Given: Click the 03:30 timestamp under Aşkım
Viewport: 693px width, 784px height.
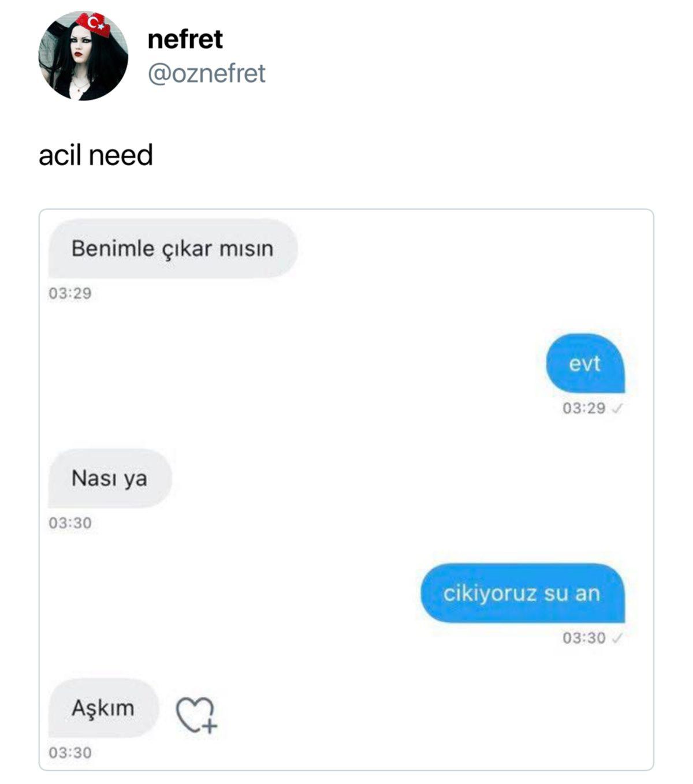Looking at the screenshot, I should tap(70, 753).
